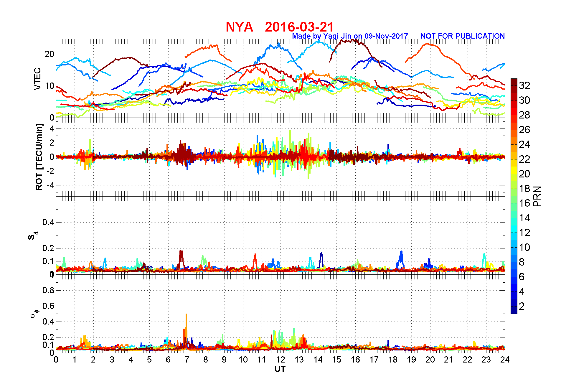Image resolution: width=561 pixels, height=392 pixels.
Task: Click colorbar tick value 14
Action: click(524, 218)
